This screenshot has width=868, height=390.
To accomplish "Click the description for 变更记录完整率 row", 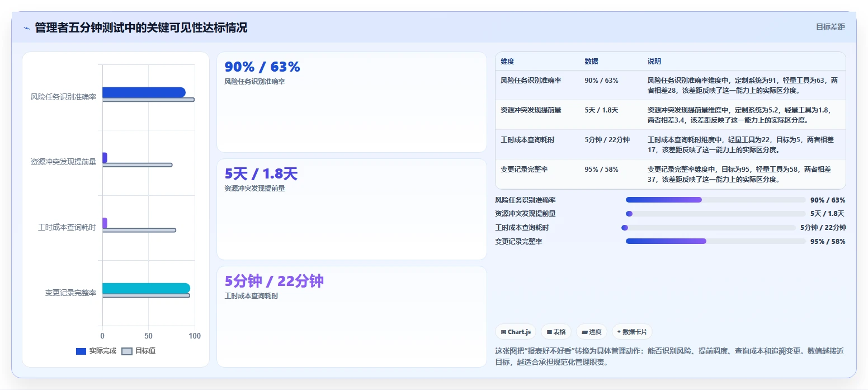I will [739, 175].
